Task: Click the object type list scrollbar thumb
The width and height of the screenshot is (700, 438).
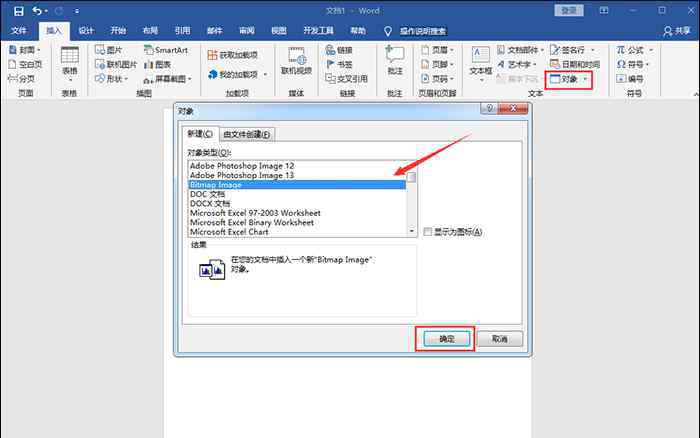Action: coord(412,177)
